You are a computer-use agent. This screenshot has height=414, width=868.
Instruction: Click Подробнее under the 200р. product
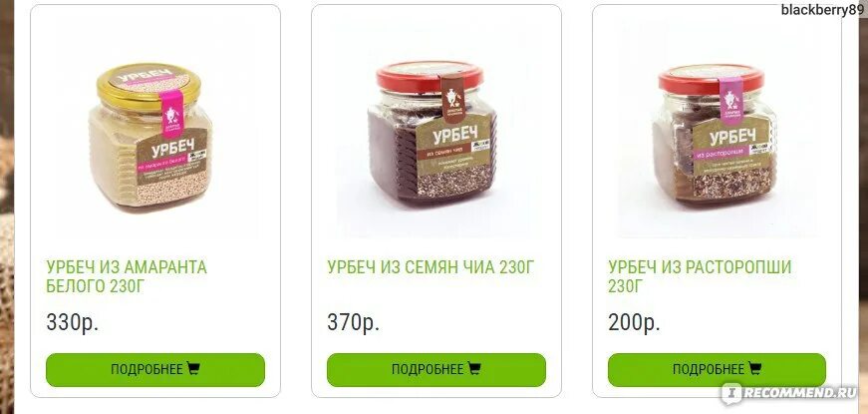717,370
